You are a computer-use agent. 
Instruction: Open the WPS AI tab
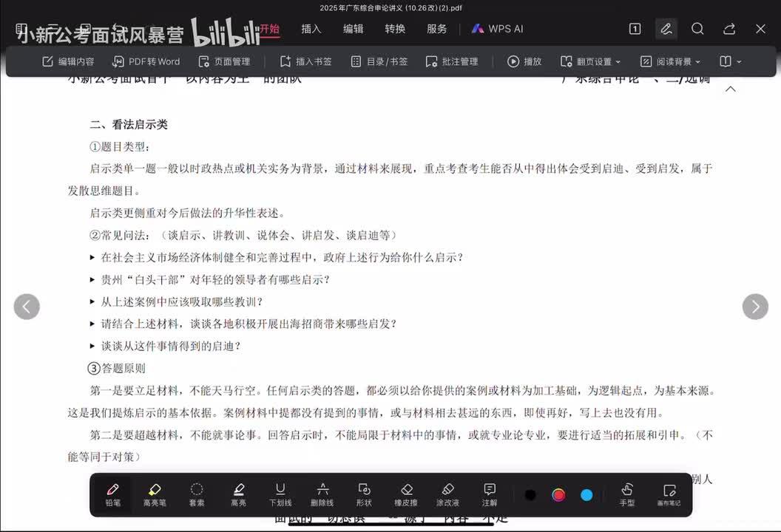point(498,29)
